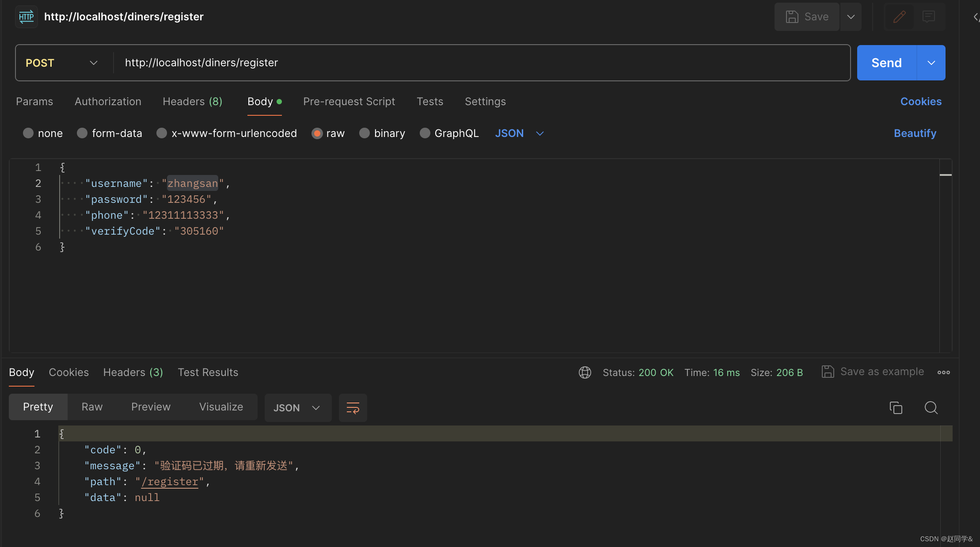Open the Test Results tab
Viewport: 980px width, 547px height.
(x=208, y=372)
